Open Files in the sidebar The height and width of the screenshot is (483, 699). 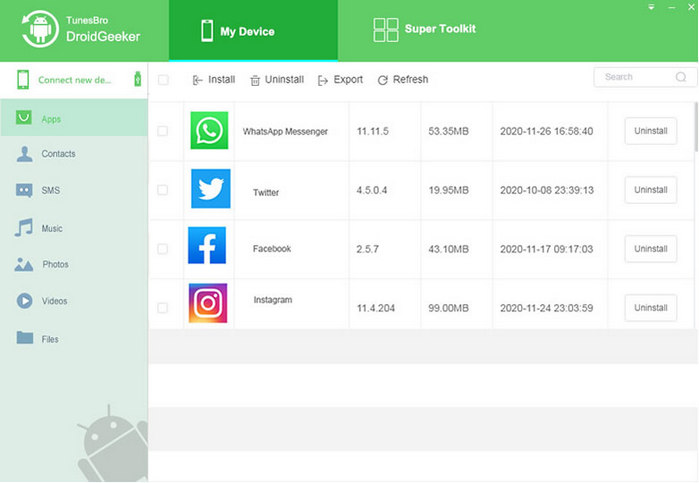pos(74,339)
